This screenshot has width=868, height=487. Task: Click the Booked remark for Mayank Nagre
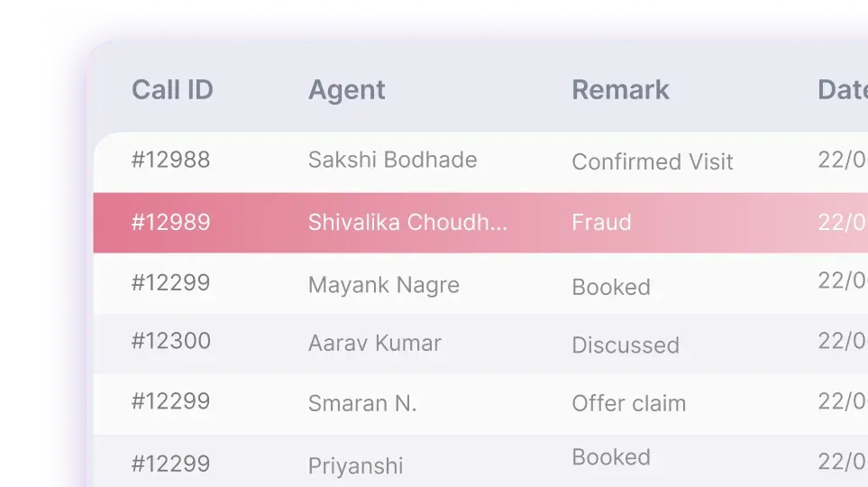611,287
